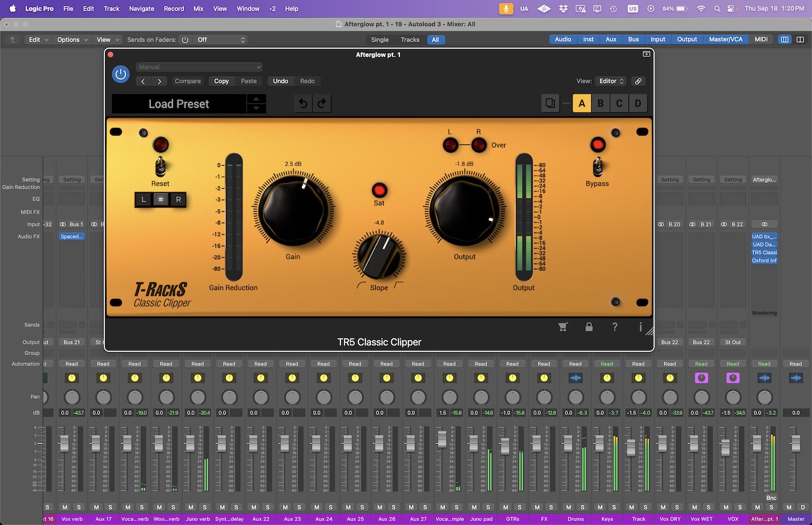This screenshot has height=525, width=812.
Task: Click the Load Preset button
Action: pos(179,104)
